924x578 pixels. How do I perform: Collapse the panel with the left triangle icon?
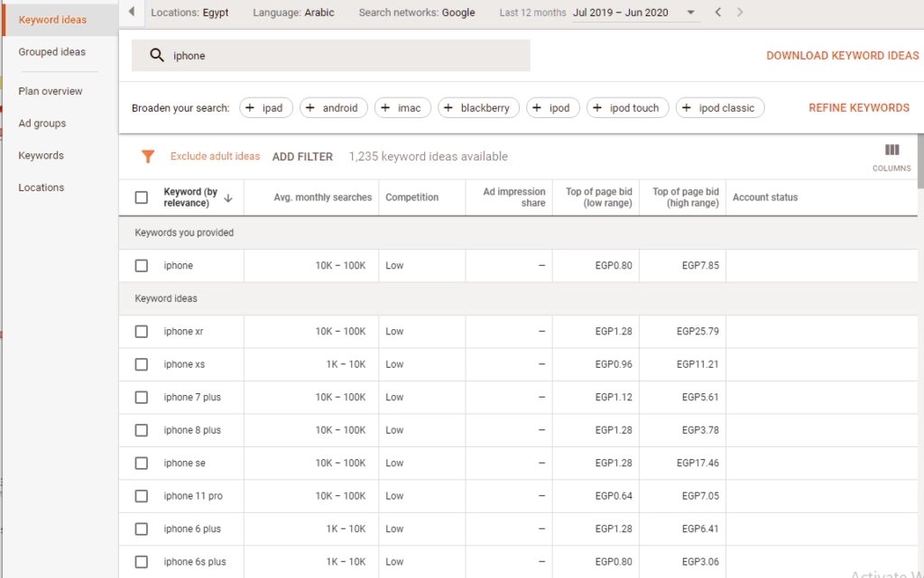click(x=132, y=11)
